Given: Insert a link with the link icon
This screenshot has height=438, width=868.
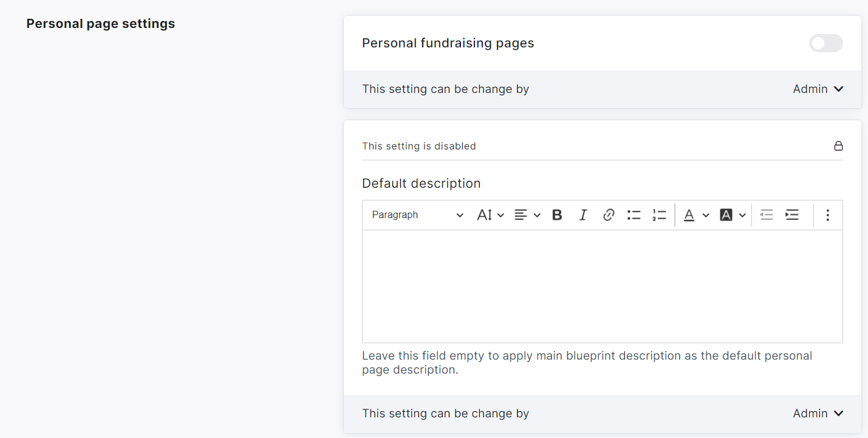Looking at the screenshot, I should (x=609, y=215).
